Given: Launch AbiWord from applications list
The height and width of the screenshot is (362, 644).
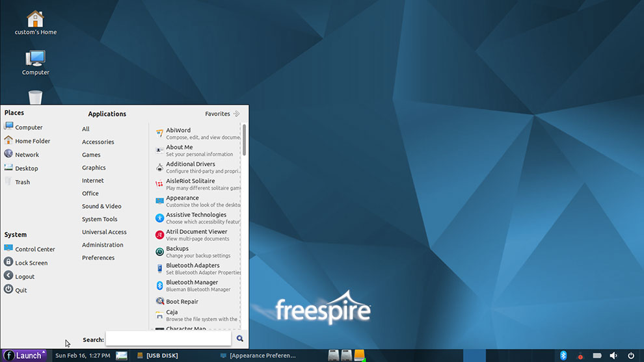Looking at the screenshot, I should point(198,133).
